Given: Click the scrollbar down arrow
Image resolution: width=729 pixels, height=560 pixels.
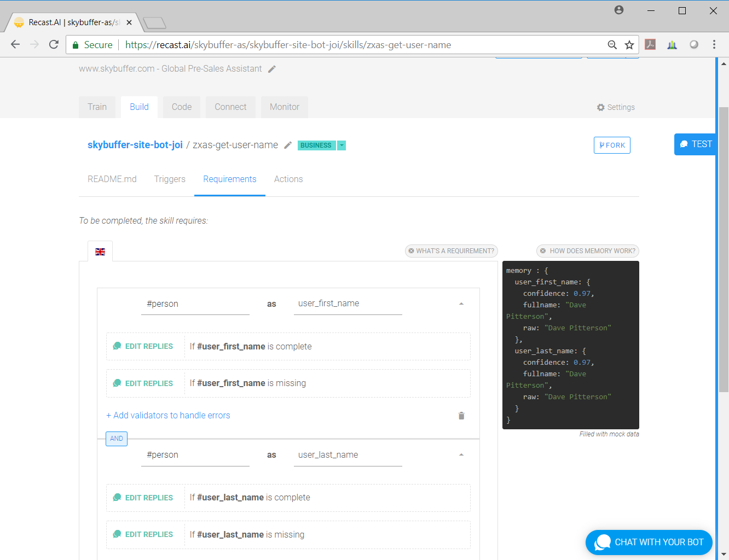Looking at the screenshot, I should click(x=724, y=555).
